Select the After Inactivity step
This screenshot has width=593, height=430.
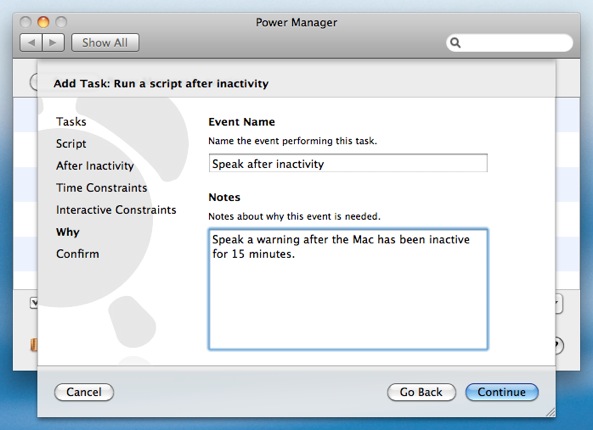click(x=95, y=166)
